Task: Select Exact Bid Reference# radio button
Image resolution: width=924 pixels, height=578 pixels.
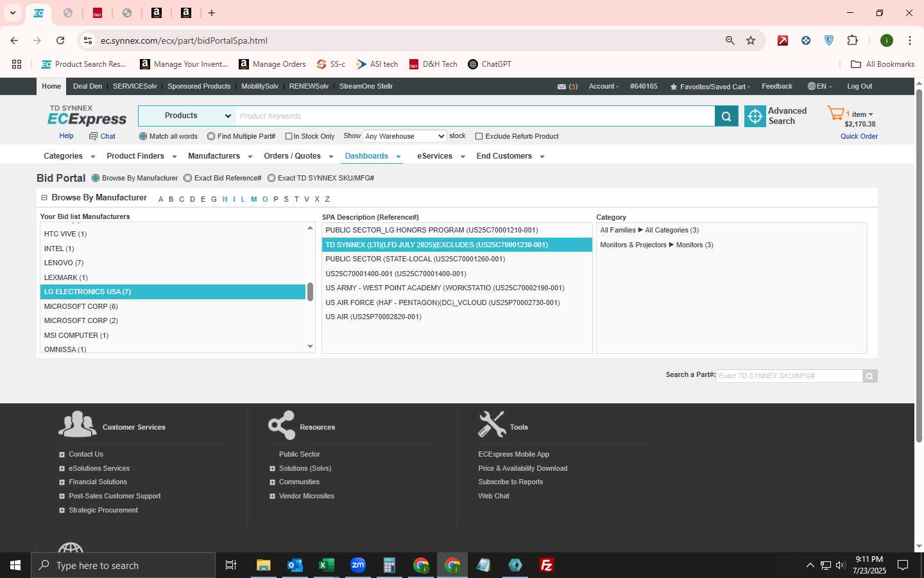Action: click(x=187, y=178)
